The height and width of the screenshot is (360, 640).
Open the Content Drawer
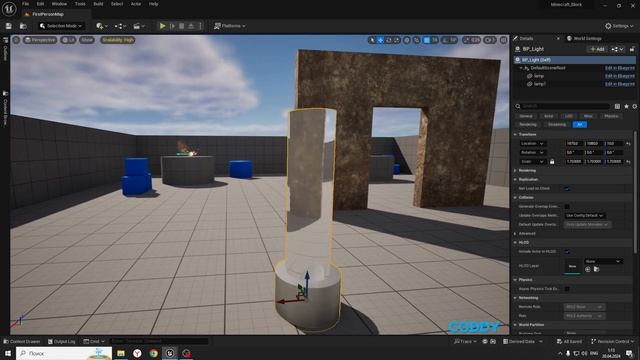(22, 342)
